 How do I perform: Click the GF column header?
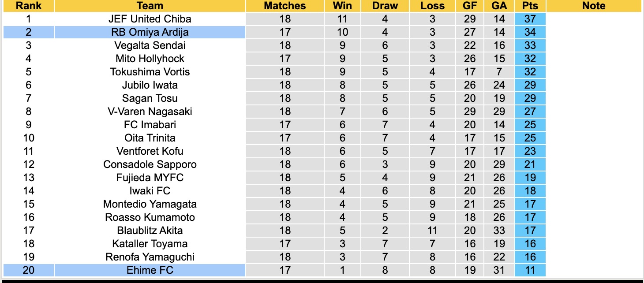click(470, 6)
